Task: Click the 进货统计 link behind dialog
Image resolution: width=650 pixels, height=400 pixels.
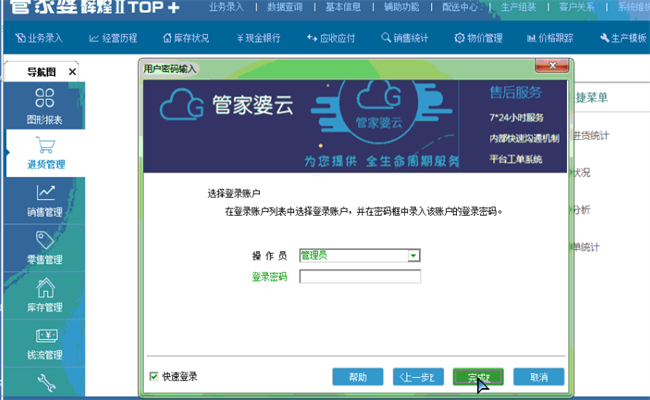Action: tap(592, 136)
